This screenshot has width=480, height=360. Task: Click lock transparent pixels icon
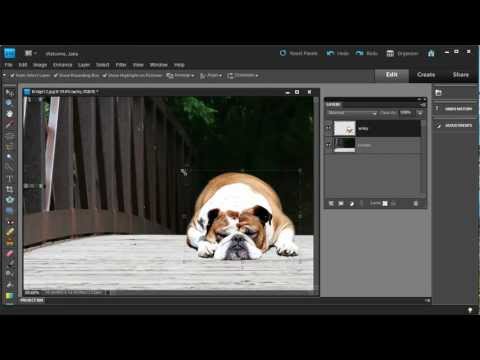click(x=385, y=203)
